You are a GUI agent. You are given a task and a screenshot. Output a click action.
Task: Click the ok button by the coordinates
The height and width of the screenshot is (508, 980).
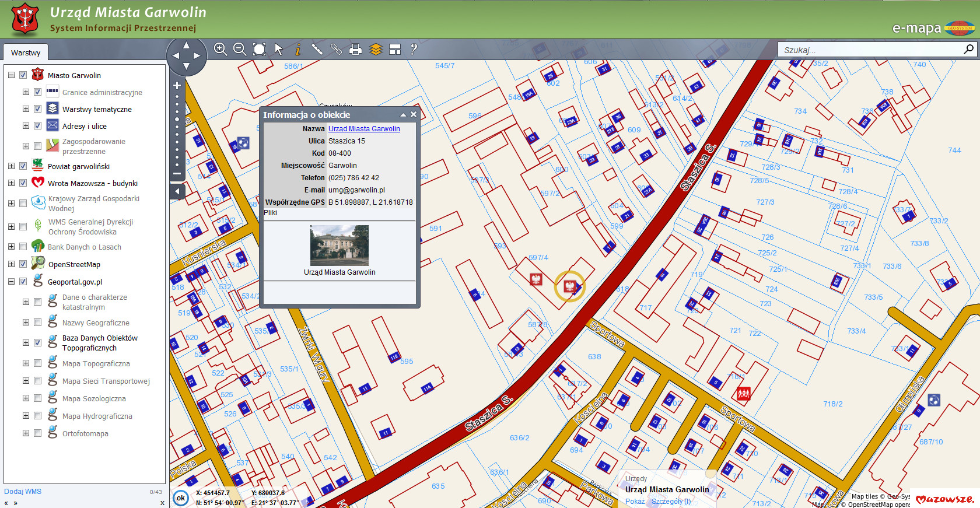click(181, 498)
